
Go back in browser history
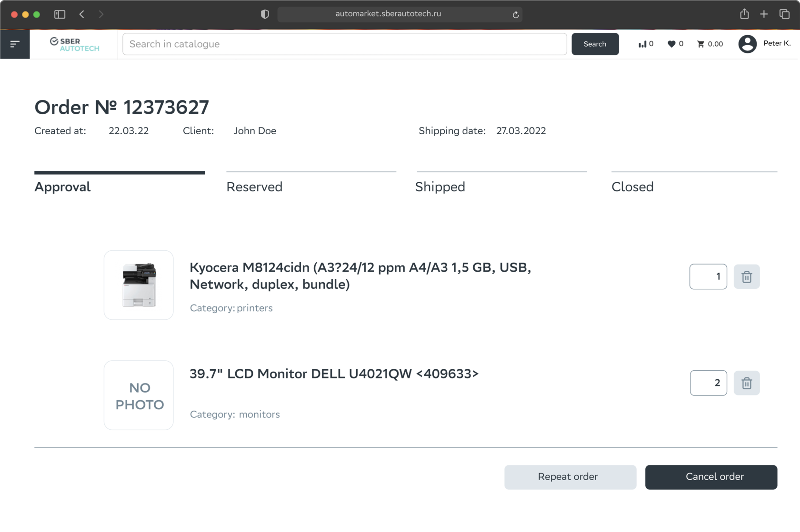82,14
